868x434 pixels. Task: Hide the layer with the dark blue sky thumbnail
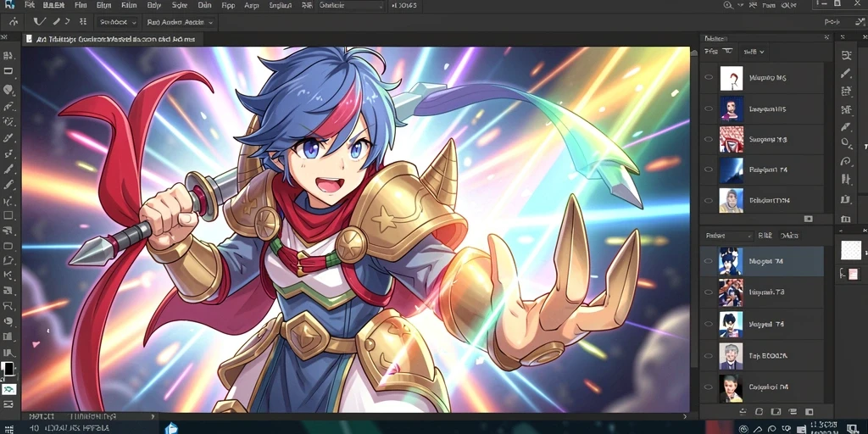709,170
